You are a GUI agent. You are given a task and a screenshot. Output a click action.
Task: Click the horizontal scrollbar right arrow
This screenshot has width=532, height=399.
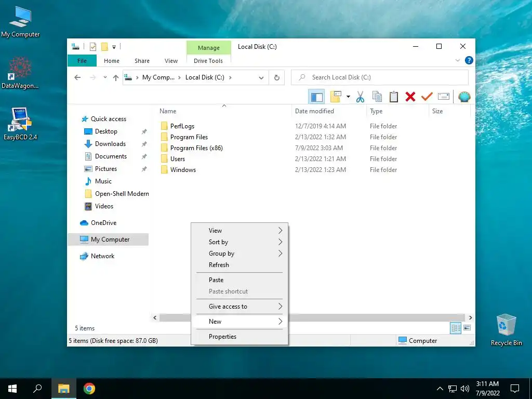[470, 318]
